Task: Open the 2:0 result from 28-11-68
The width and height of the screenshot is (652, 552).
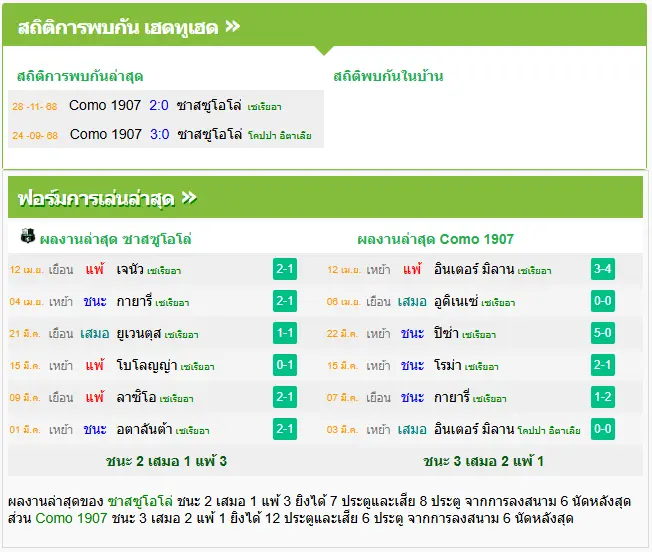Action: point(159,105)
